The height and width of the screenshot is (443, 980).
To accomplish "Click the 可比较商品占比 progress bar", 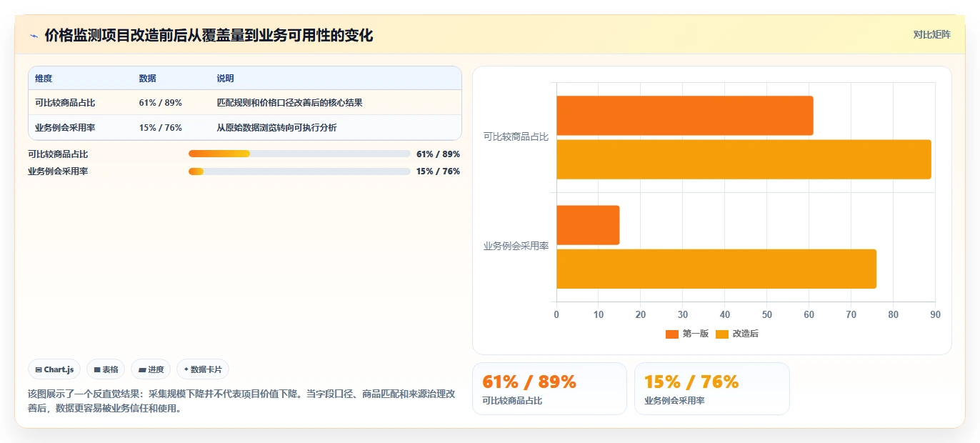I will [x=299, y=154].
